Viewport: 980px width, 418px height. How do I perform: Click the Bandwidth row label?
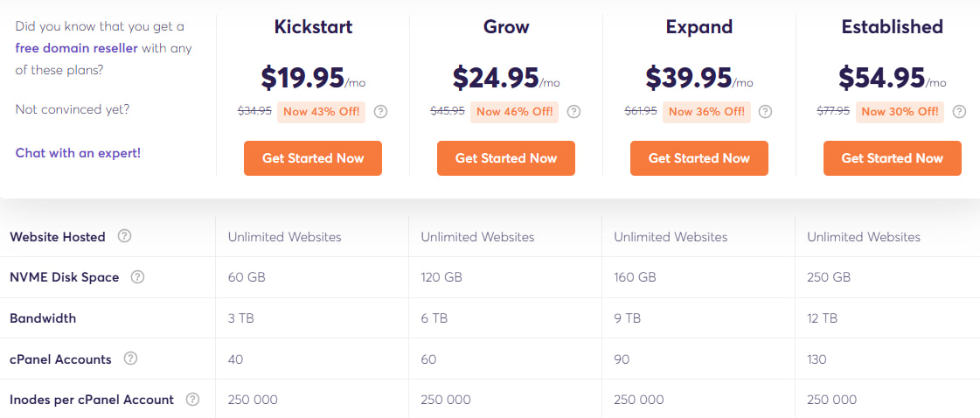43,318
